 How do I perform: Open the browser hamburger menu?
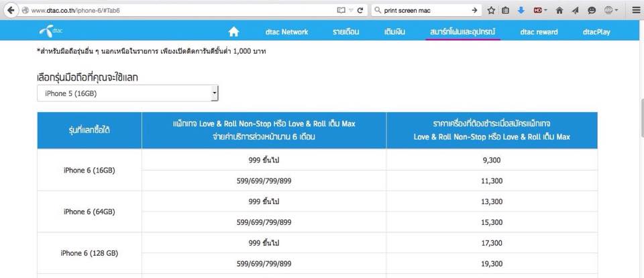635,11
